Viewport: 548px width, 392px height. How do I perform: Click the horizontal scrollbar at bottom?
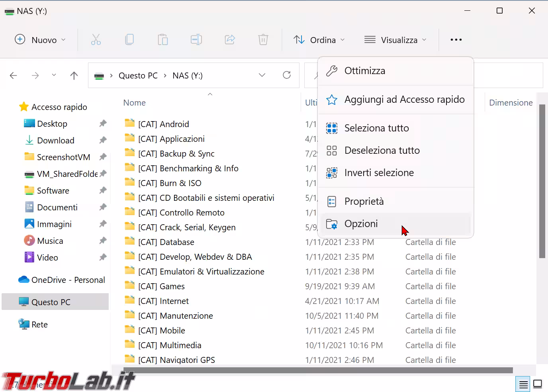318,370
